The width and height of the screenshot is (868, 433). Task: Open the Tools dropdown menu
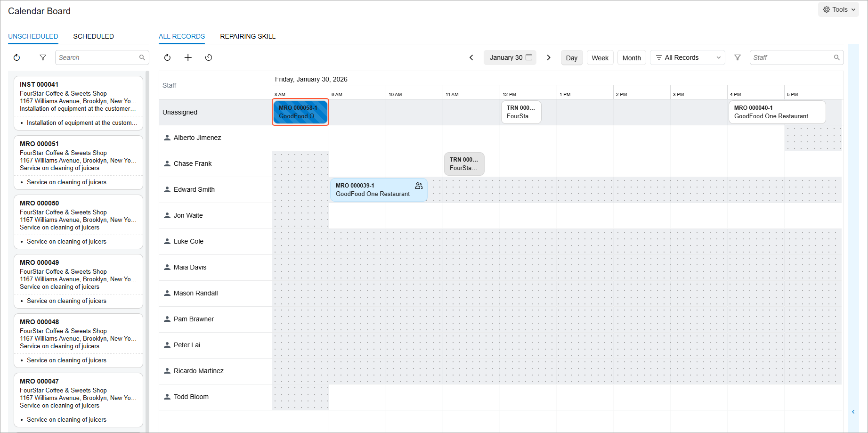coord(839,9)
